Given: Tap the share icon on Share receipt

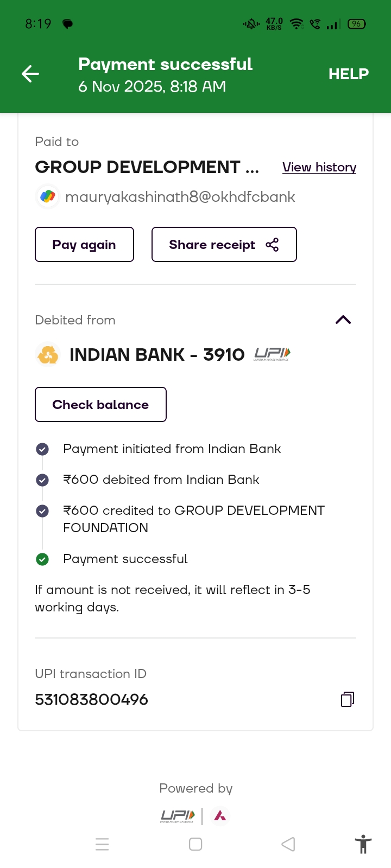Looking at the screenshot, I should [272, 245].
